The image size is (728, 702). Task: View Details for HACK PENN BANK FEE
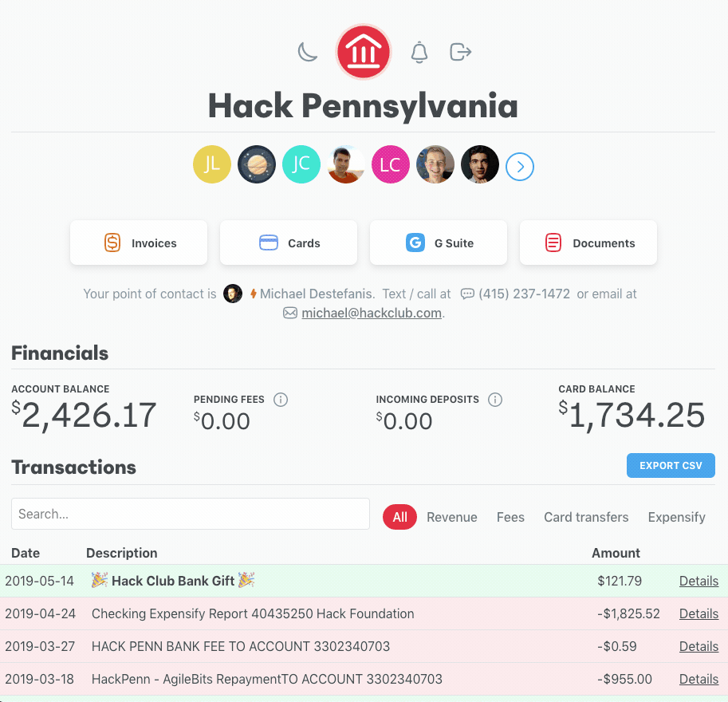[x=698, y=646]
